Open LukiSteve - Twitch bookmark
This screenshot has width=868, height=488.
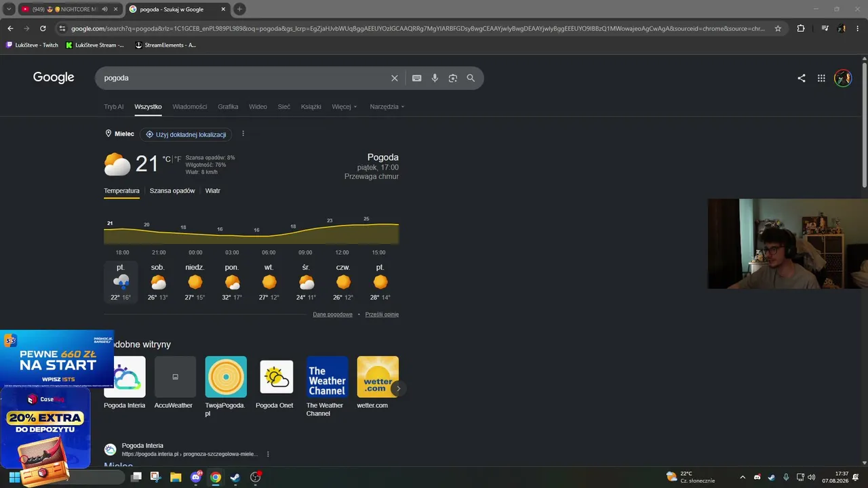(32, 45)
